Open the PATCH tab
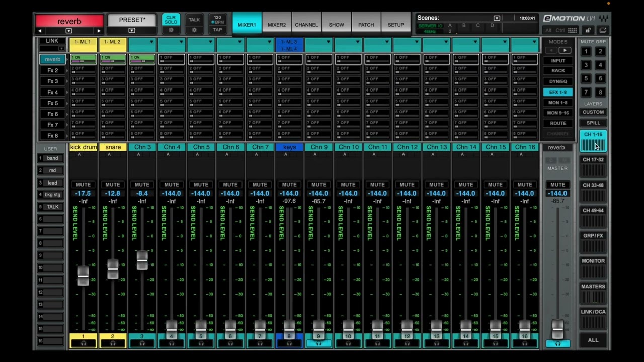The image size is (644, 362). pos(366,24)
